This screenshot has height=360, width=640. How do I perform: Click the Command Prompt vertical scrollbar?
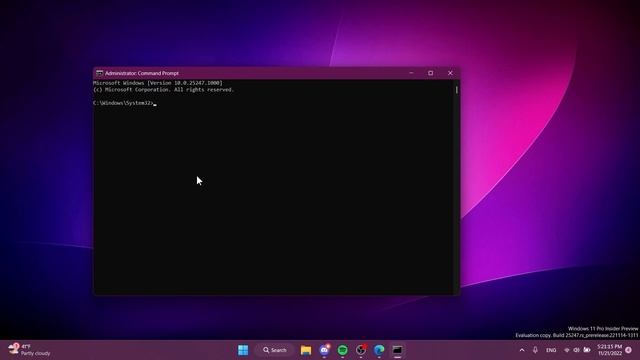[x=456, y=187]
